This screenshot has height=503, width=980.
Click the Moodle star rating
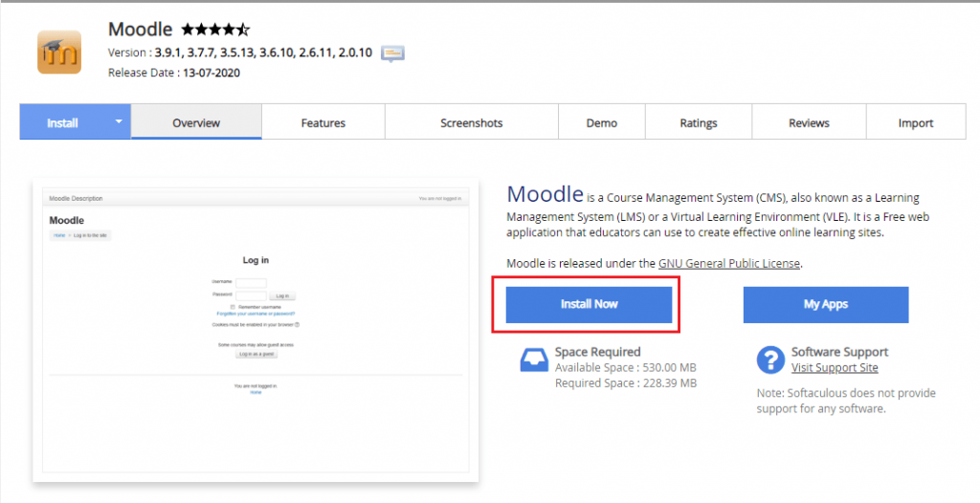tap(215, 30)
